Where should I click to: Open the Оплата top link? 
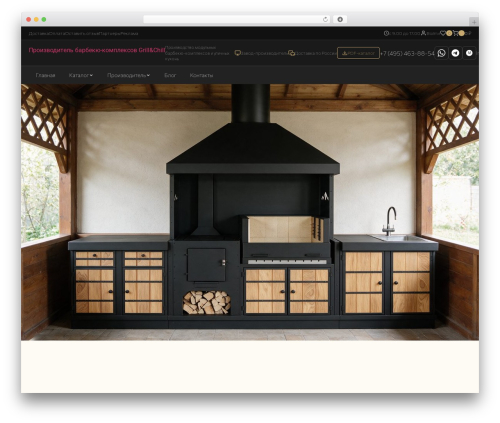[57, 33]
